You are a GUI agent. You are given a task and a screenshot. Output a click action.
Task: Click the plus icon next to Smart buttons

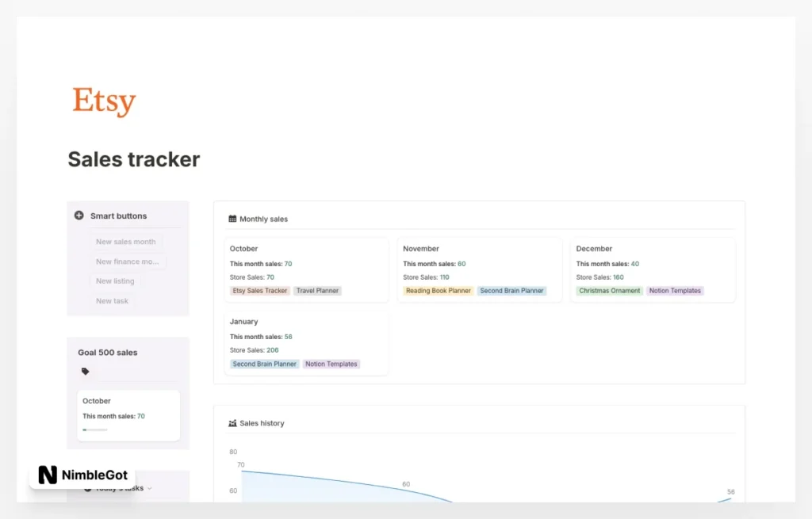[79, 215]
